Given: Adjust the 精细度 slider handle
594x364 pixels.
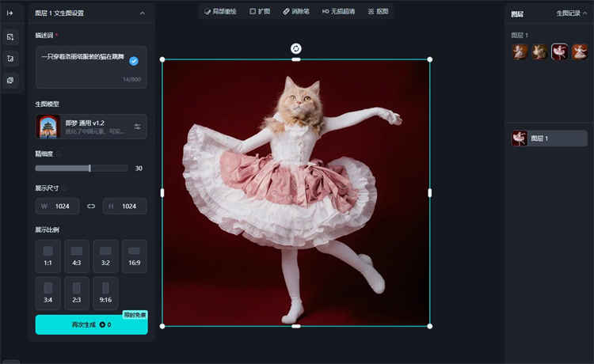Looking at the screenshot, I should click(x=89, y=168).
